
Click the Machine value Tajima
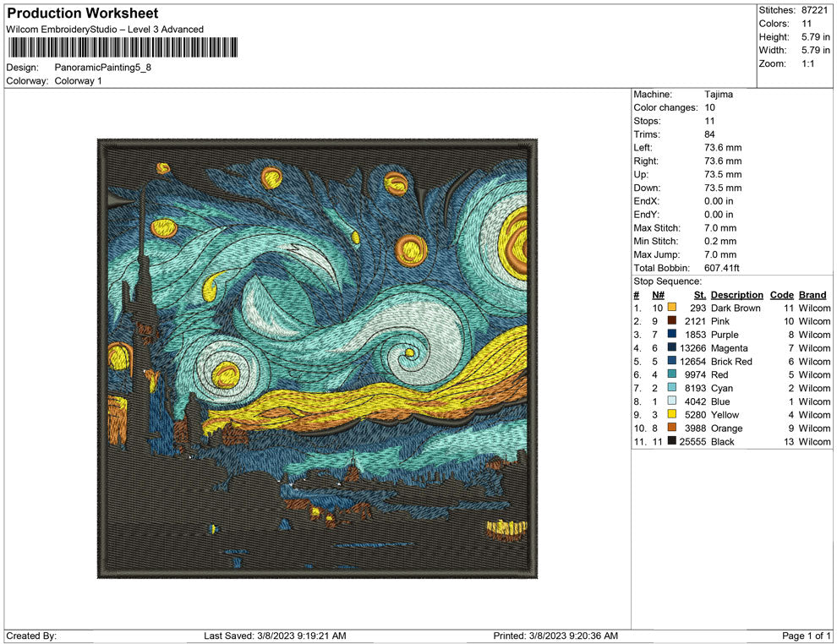pyautogui.click(x=719, y=95)
